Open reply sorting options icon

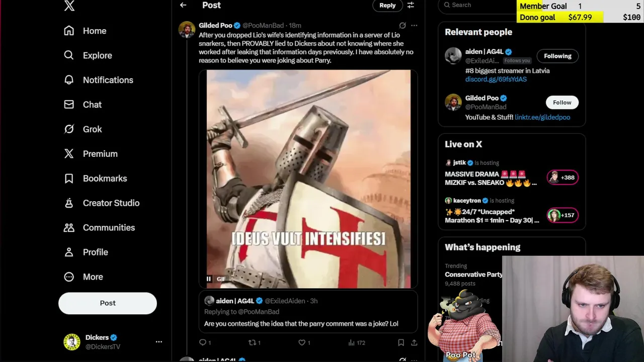(411, 5)
